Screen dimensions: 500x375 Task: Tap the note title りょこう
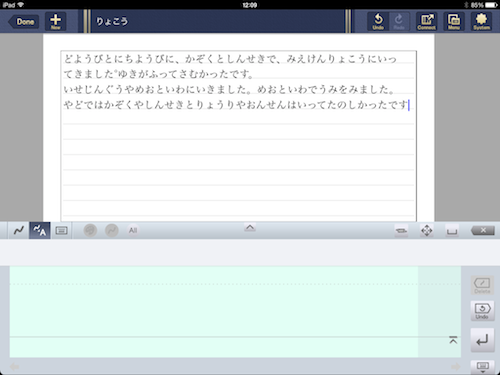pos(112,21)
